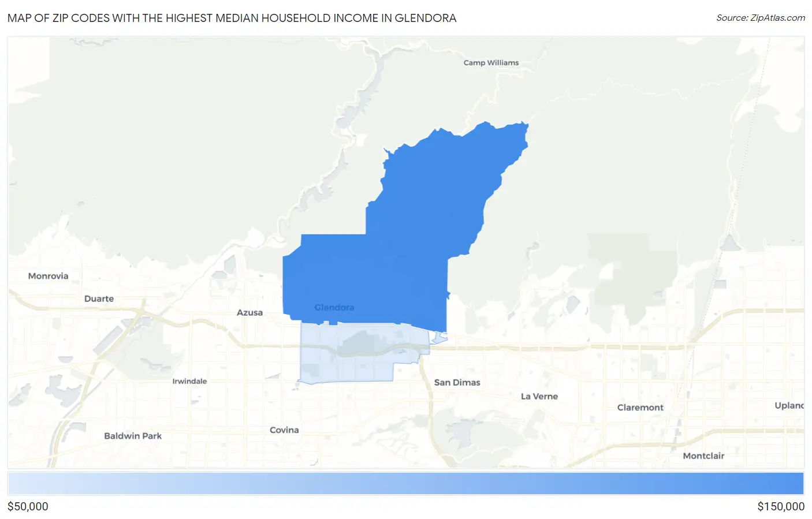Click the $50,000 legend minimum label
This screenshot has height=519, width=812.
tap(28, 506)
